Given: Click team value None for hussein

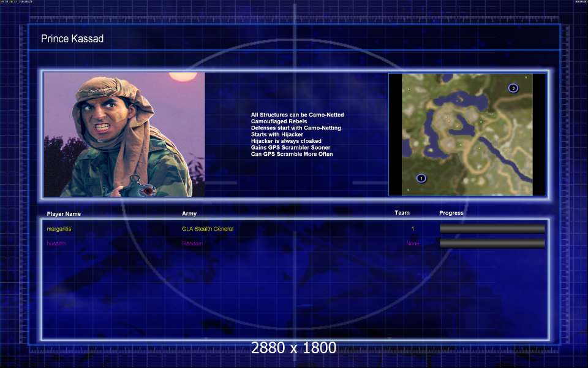Looking at the screenshot, I should coord(412,243).
